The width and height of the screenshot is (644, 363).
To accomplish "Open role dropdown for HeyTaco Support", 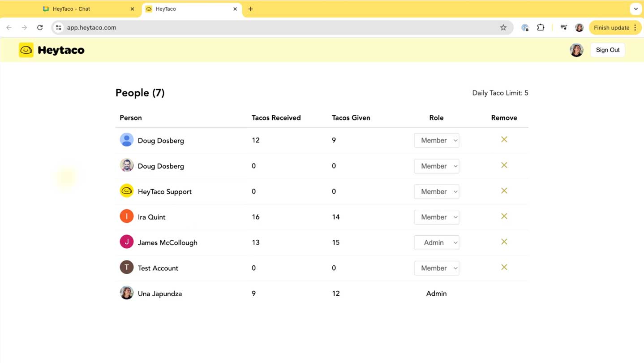I will 436,191.
